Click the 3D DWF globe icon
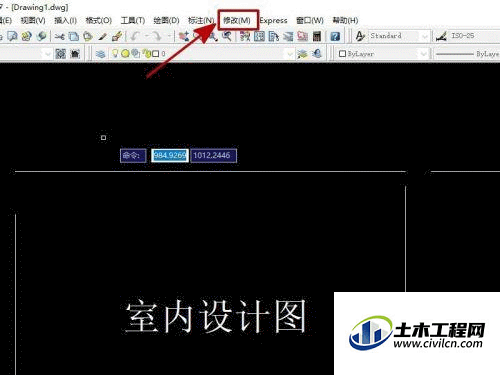This screenshot has height=375, width=500. (x=42, y=36)
